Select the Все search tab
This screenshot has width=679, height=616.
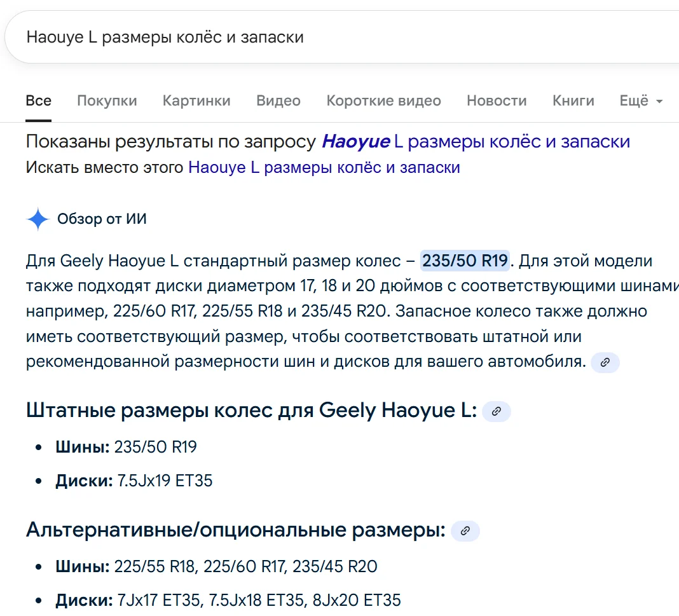39,100
